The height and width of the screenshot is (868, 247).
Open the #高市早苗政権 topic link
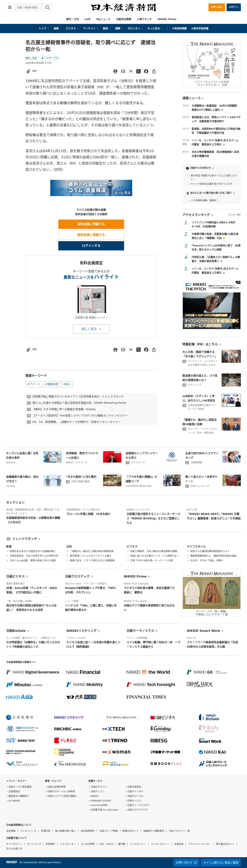point(200,28)
